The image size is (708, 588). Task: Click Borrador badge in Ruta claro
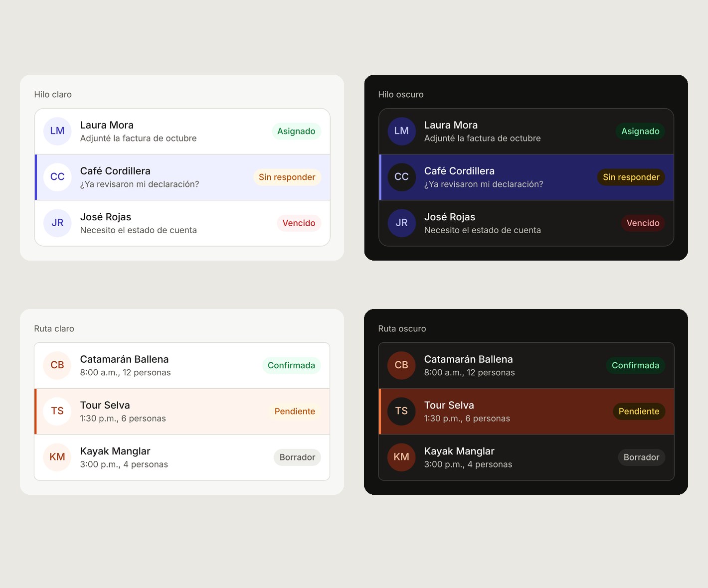click(297, 457)
